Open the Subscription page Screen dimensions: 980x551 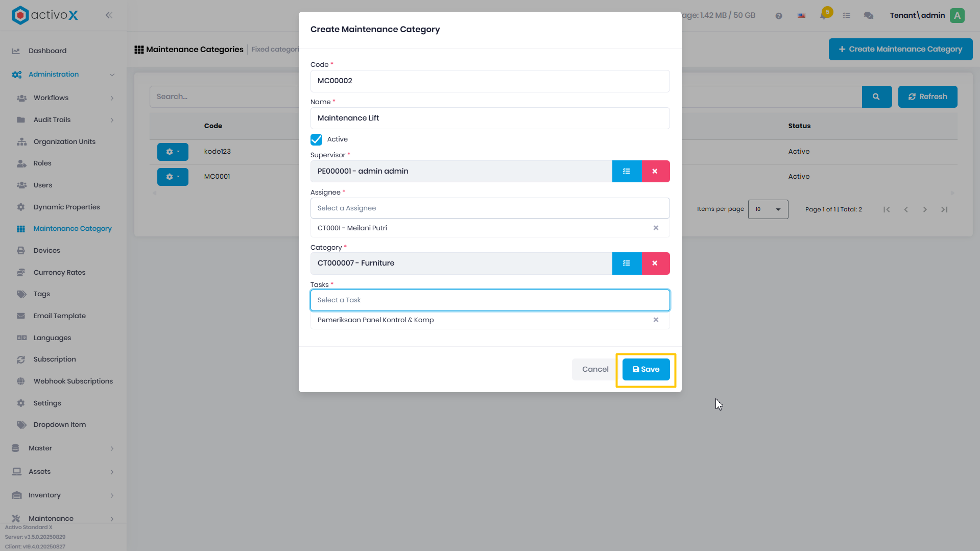pyautogui.click(x=55, y=360)
